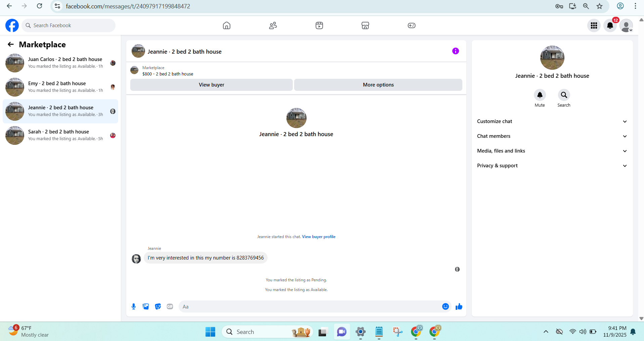This screenshot has width=644, height=341.
Task: Open Facebook notifications bell
Action: [610, 25]
